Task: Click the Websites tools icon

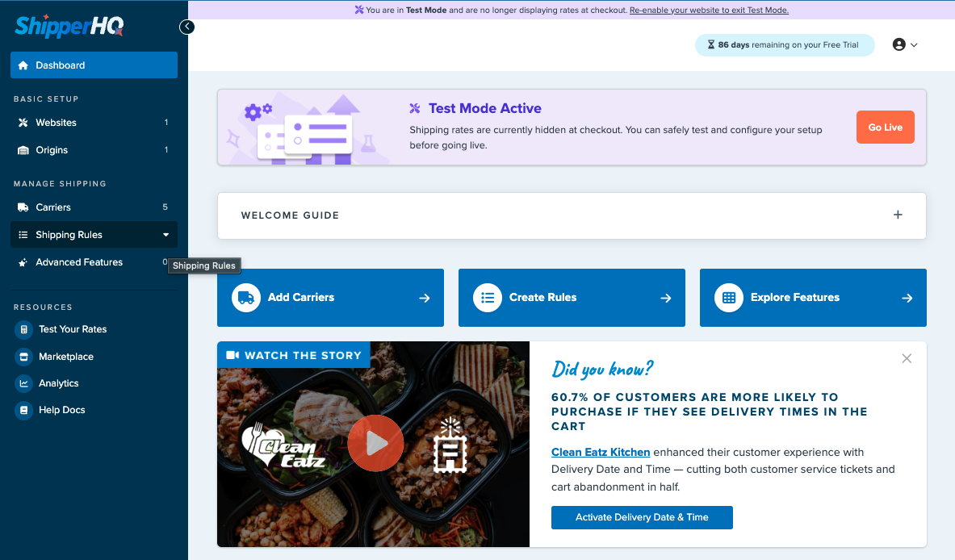Action: pos(23,123)
